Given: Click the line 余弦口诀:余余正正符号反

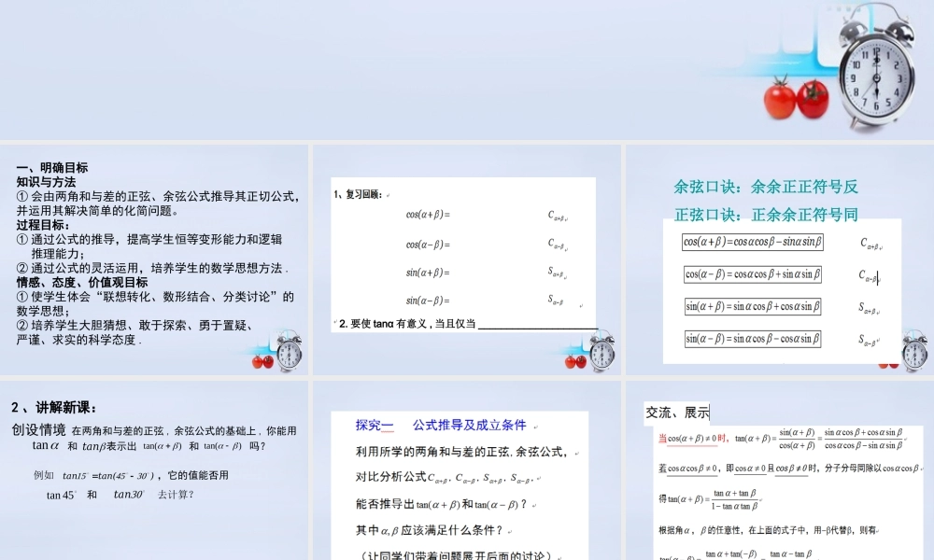Looking at the screenshot, I should click(766, 187).
